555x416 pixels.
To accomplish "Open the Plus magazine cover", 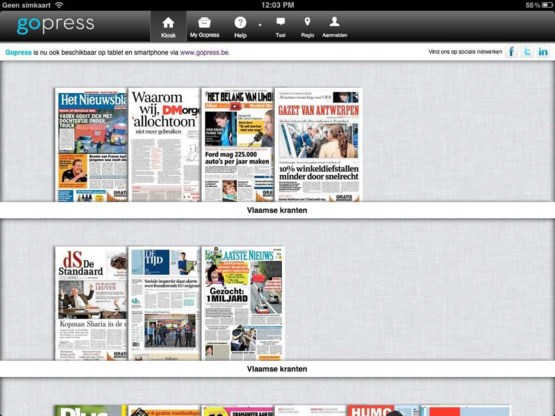I will click(x=91, y=411).
